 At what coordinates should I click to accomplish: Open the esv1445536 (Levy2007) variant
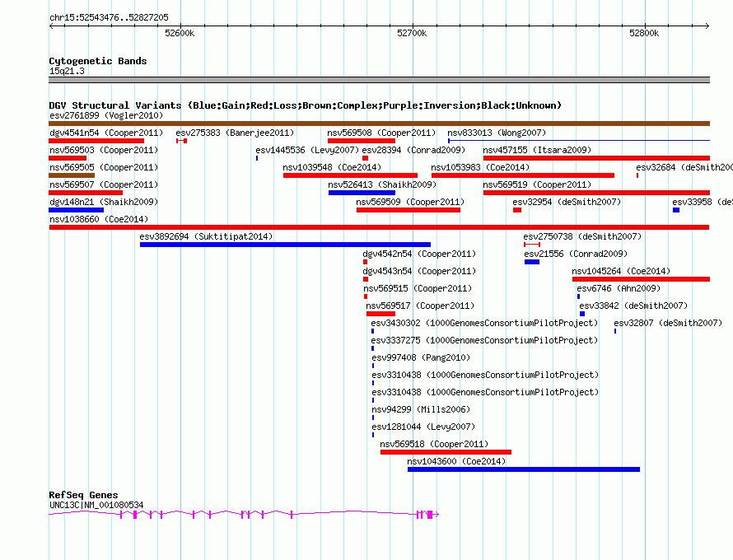click(x=306, y=150)
